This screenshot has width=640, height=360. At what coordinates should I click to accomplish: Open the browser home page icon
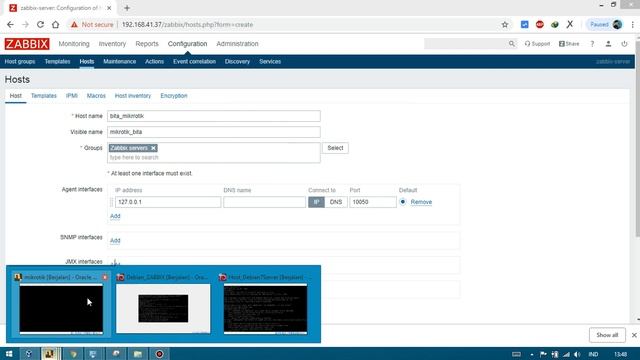click(56, 24)
